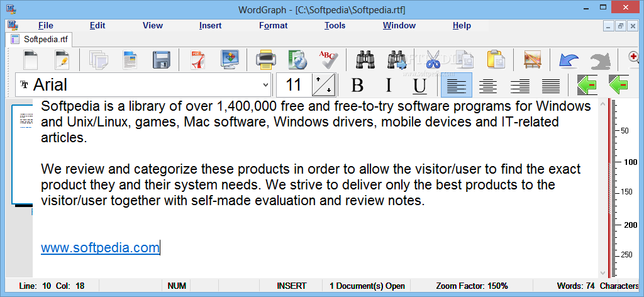The height and width of the screenshot is (297, 644).
Task: Click the second green arrow paragraph icon
Action: 619,85
